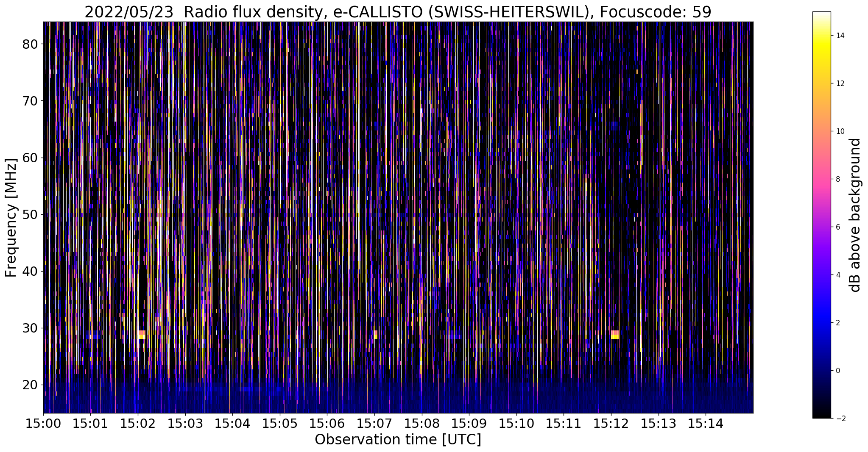Click the 15:04 time tick label
Screen dimensions: 868x452
tap(232, 423)
